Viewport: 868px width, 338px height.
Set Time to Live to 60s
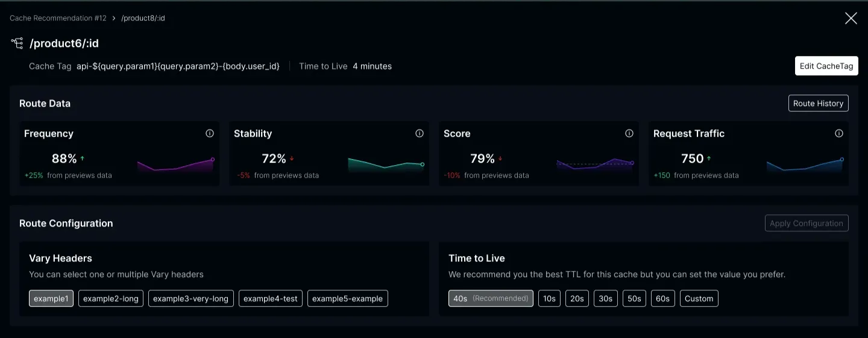662,298
